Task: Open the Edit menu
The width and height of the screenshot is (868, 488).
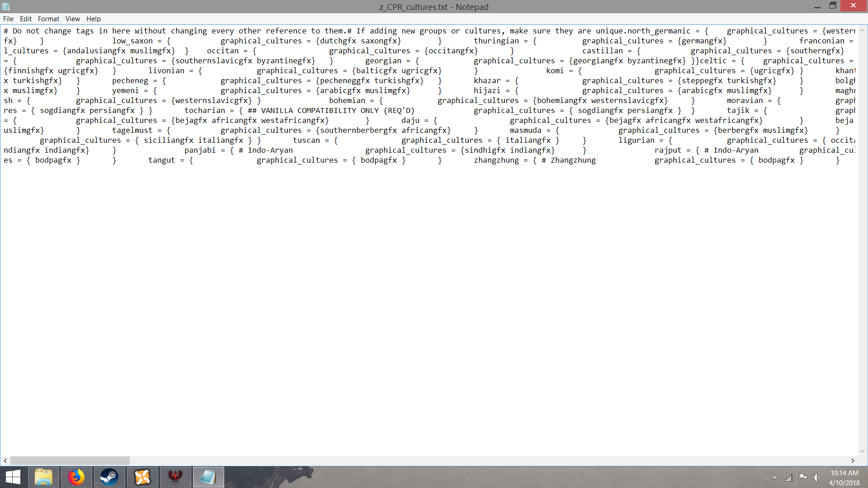Action: click(25, 19)
